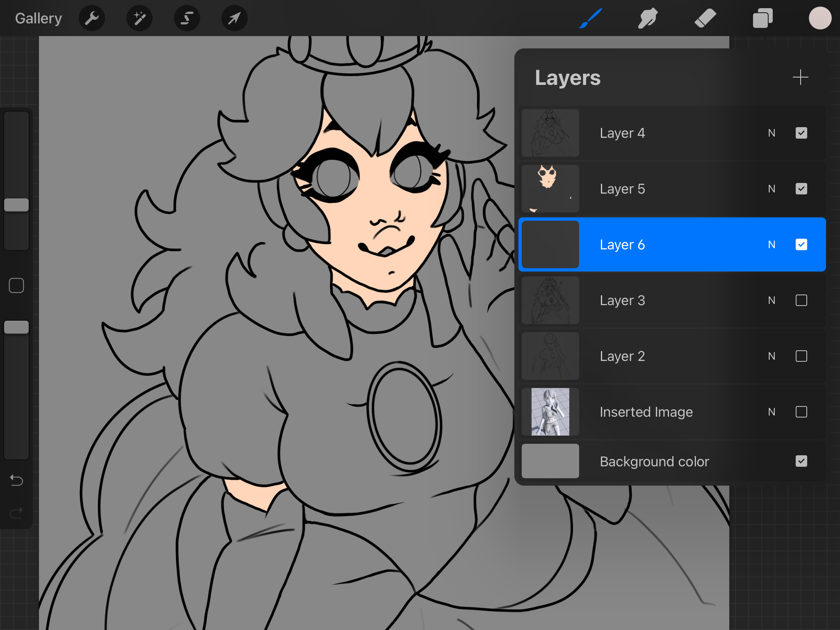Show the Inserted Image layer checkbox
This screenshot has height=630, width=840.
tap(801, 412)
